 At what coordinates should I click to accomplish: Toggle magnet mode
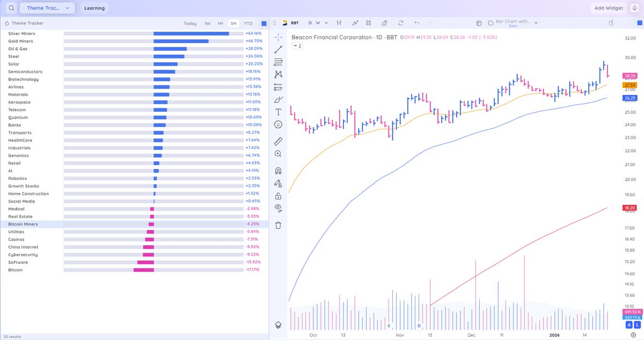pyautogui.click(x=278, y=171)
